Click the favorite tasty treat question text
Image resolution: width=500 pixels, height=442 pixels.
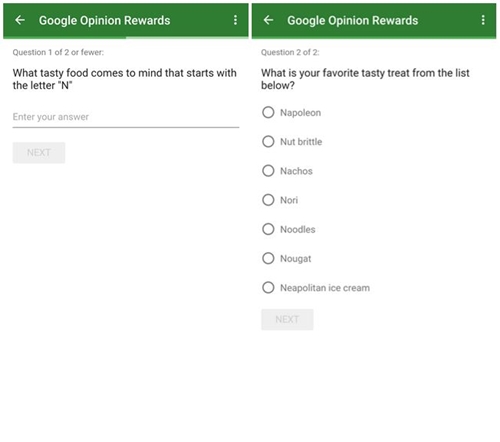365,79
